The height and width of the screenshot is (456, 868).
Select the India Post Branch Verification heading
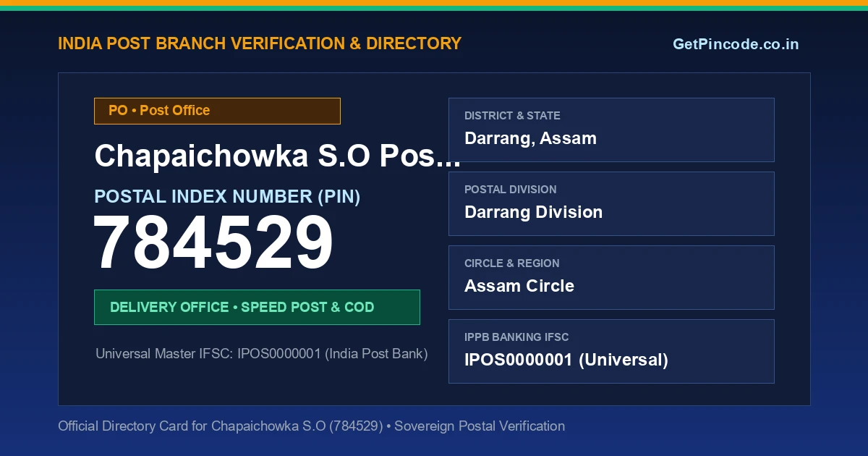pos(260,43)
